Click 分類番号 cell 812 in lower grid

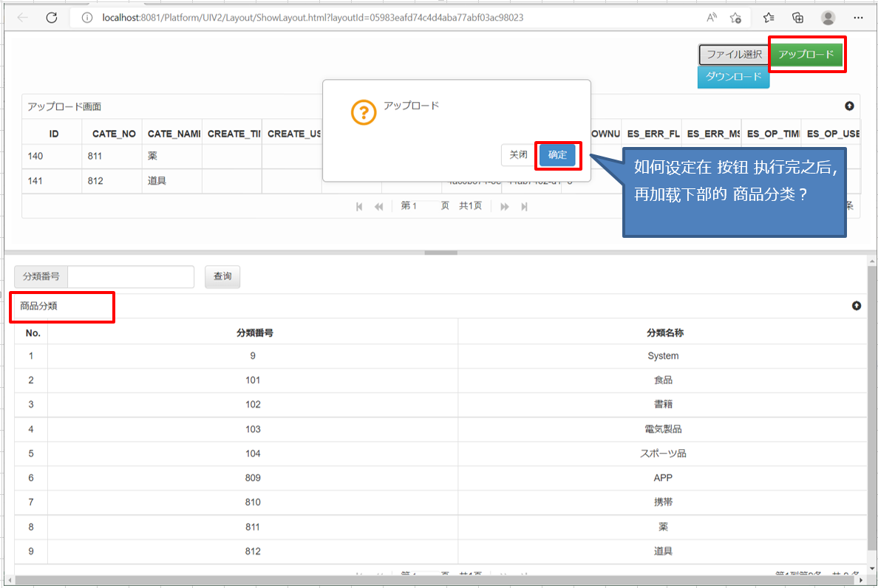tap(253, 551)
